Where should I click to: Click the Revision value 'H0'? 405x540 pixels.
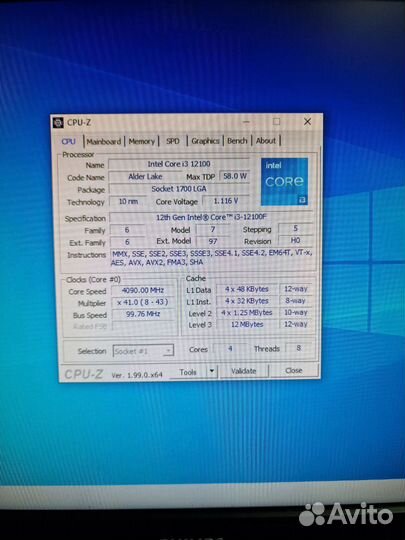295,240
